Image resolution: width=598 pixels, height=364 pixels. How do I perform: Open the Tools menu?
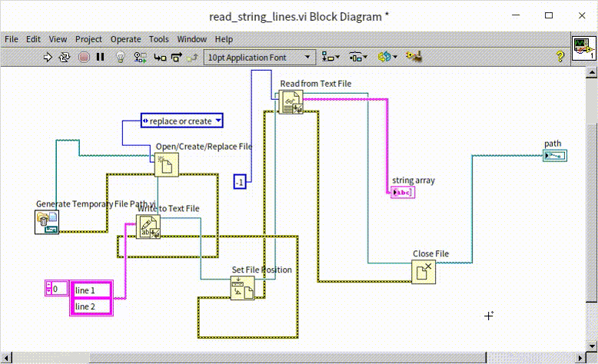click(159, 39)
